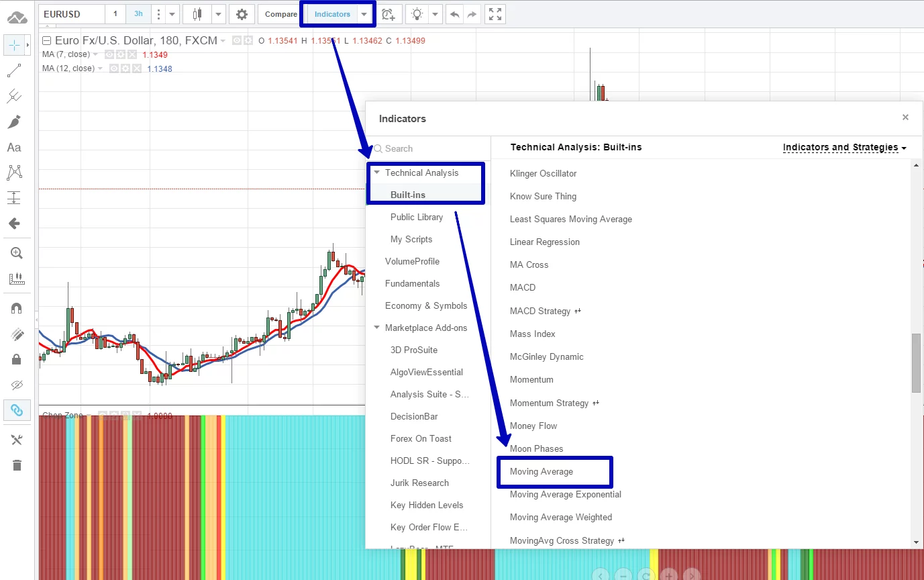Toggle hide all drawings eye icon

point(16,385)
